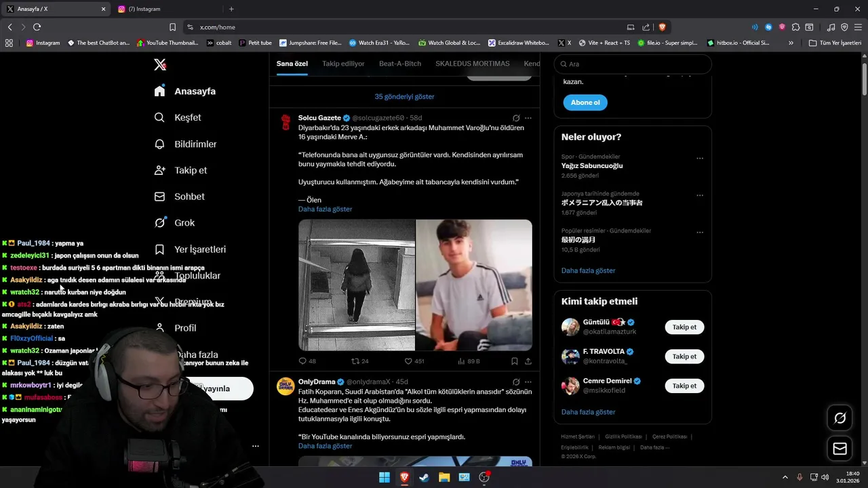Open Brave Shields lion icon
This screenshot has width=868, height=488.
[662, 27]
